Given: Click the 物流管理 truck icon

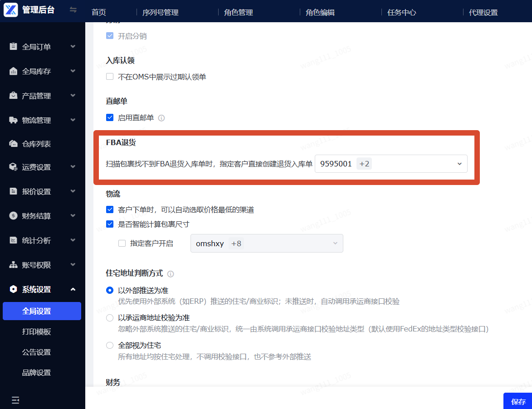Looking at the screenshot, I should (13, 120).
